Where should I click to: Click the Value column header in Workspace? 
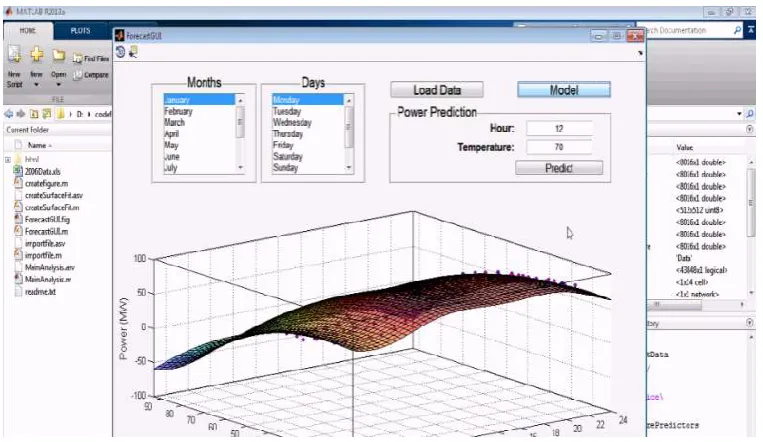pyautogui.click(x=685, y=147)
